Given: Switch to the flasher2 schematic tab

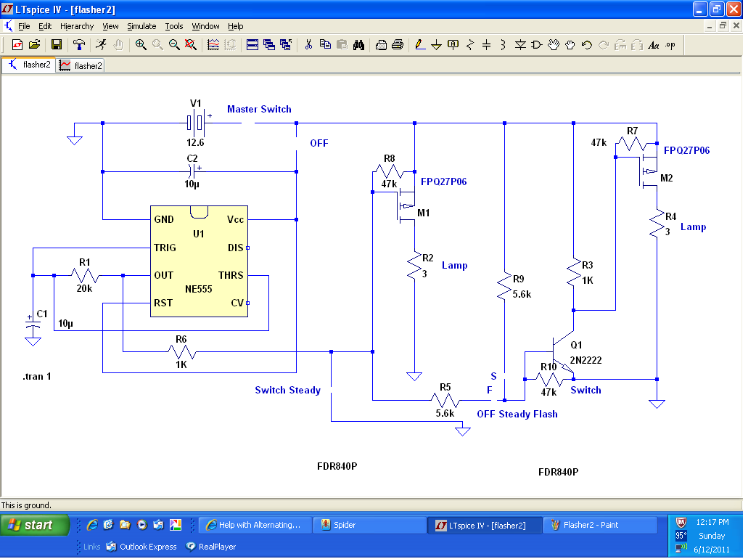Looking at the screenshot, I should click(30, 65).
